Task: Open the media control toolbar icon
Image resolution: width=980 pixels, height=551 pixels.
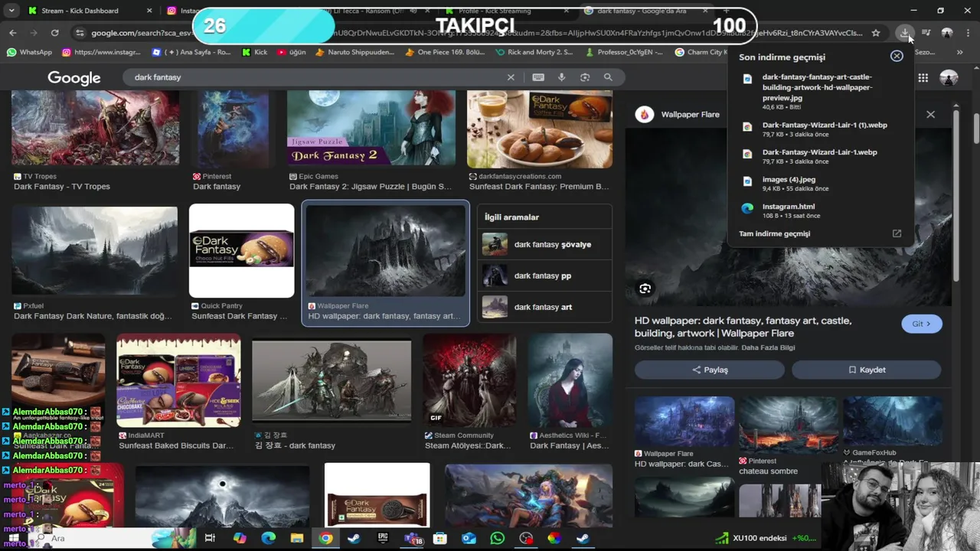Action: pos(926,33)
